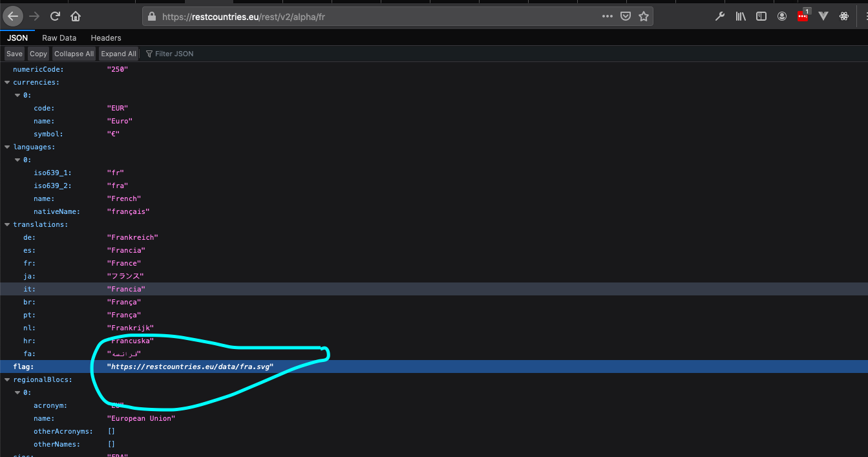Viewport: 868px width, 457px height.
Task: Open the Headers tab
Action: [106, 38]
